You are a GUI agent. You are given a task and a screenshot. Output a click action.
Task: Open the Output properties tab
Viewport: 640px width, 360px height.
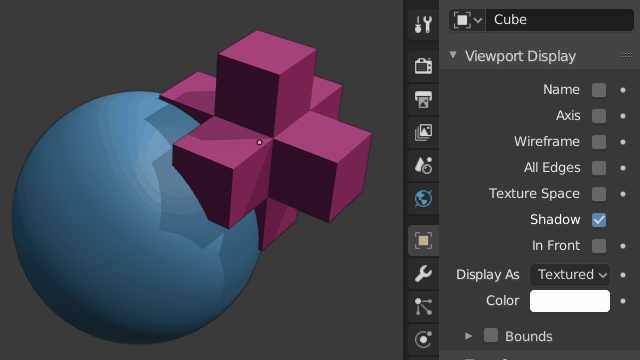(x=423, y=99)
